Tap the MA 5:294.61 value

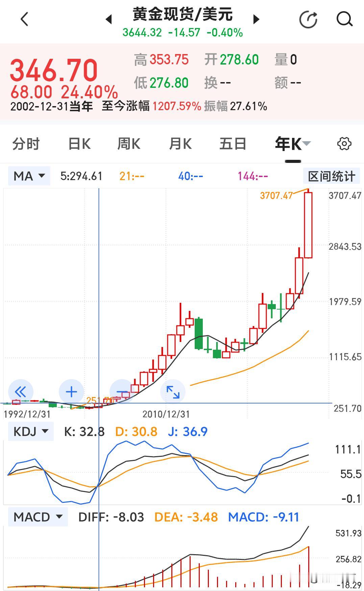point(81,176)
